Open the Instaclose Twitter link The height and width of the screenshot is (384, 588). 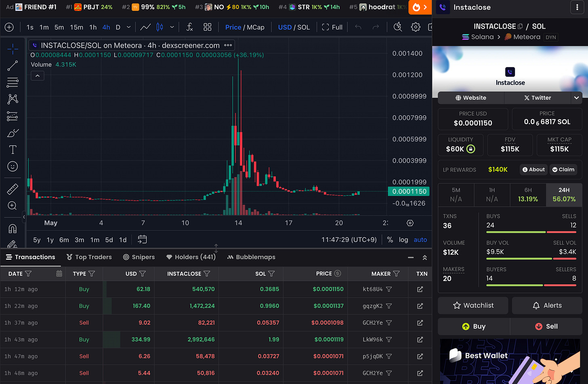(538, 98)
